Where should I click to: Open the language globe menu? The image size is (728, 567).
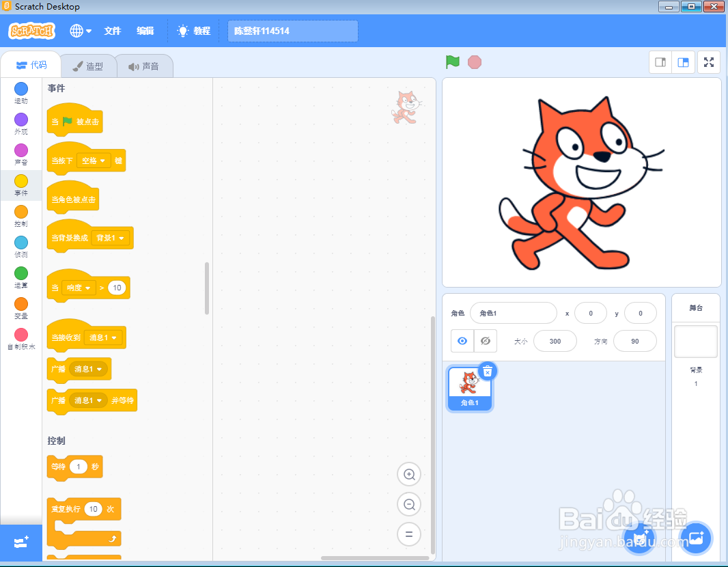(x=81, y=31)
